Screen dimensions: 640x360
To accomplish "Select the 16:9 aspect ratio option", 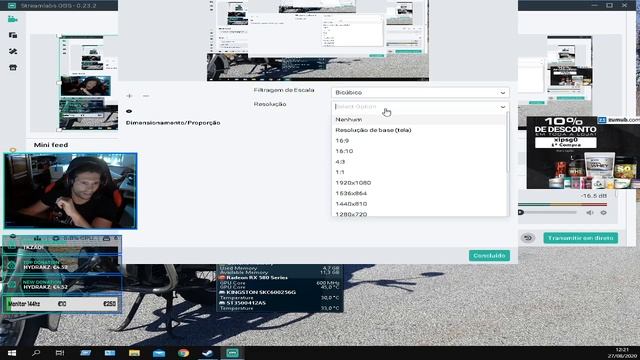I will 419,141.
